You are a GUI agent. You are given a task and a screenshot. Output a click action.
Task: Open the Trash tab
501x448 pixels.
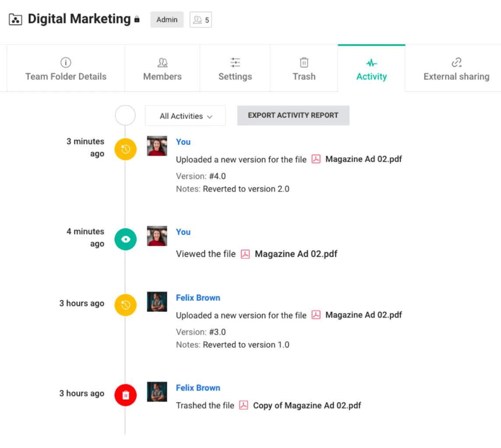click(x=304, y=69)
